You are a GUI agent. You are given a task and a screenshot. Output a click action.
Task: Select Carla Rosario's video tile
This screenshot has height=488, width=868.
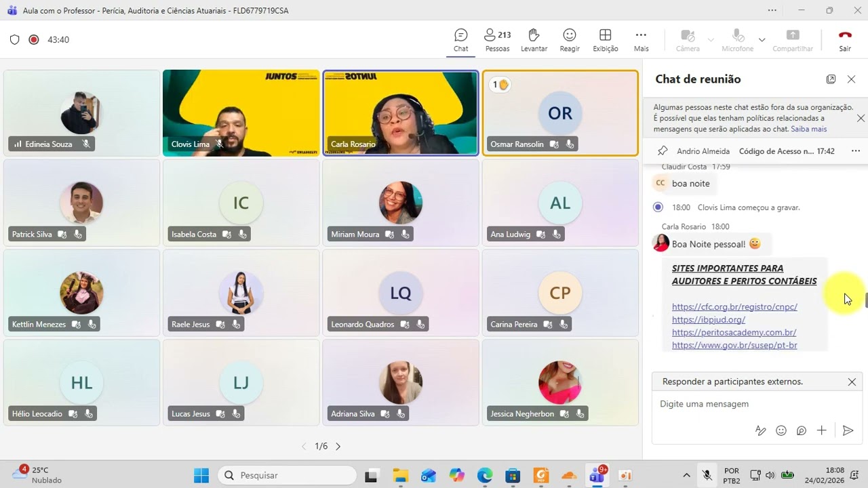point(400,113)
